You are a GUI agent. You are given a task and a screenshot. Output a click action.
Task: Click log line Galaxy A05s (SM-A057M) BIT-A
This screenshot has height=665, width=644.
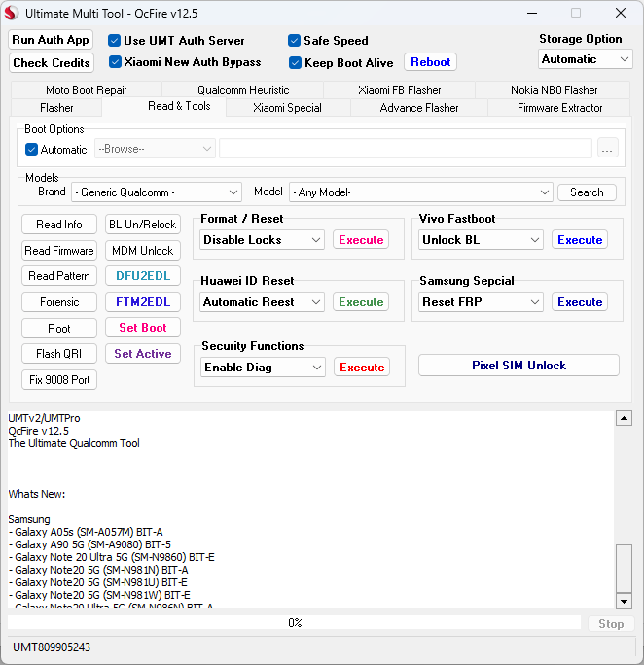[86, 532]
